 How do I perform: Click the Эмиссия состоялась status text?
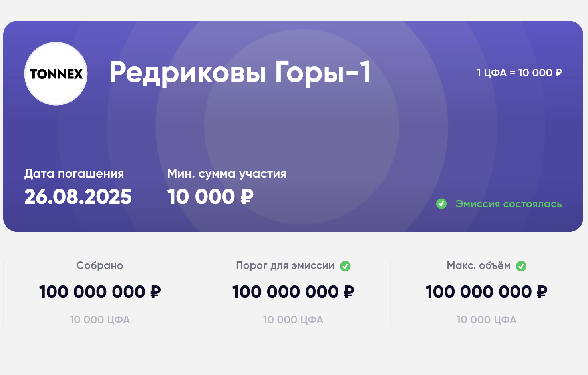509,204
